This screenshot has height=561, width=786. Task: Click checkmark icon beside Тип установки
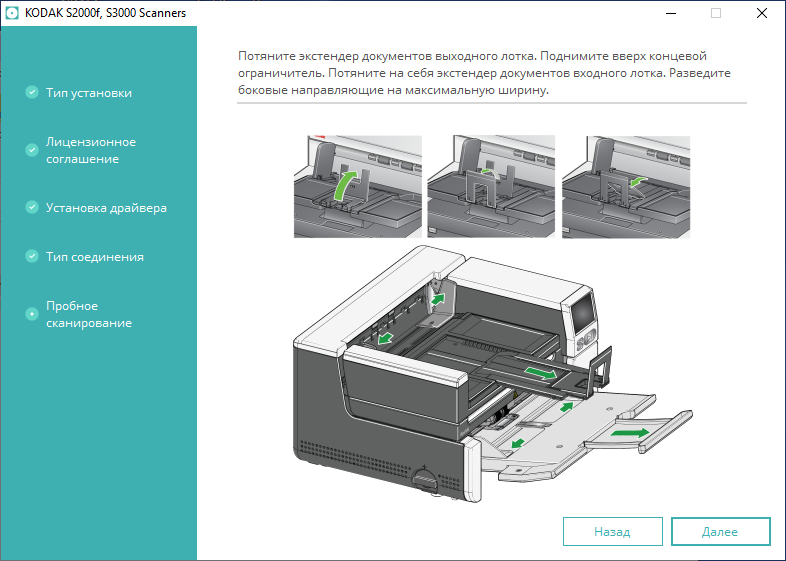[x=32, y=92]
